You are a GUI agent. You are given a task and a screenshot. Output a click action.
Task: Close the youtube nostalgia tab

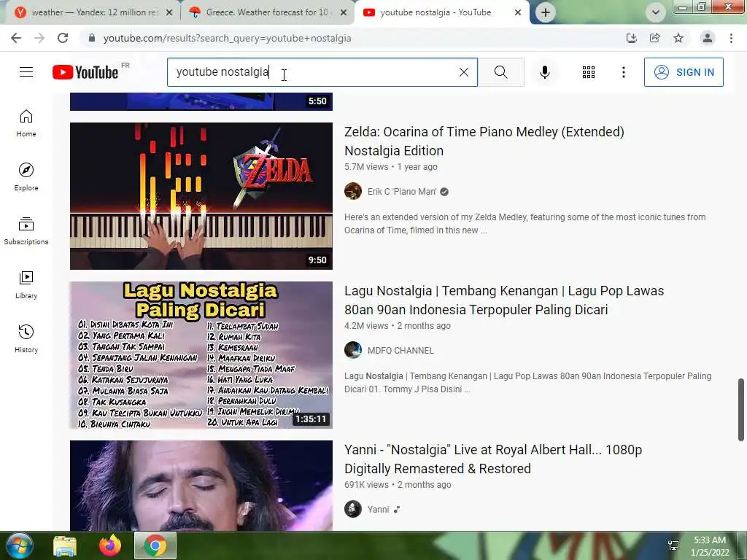[x=518, y=12]
